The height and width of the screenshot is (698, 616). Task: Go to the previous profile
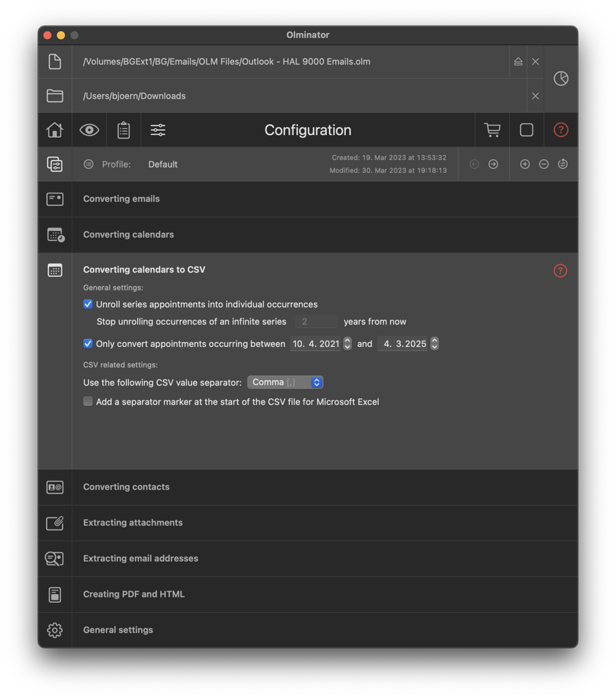(x=474, y=164)
